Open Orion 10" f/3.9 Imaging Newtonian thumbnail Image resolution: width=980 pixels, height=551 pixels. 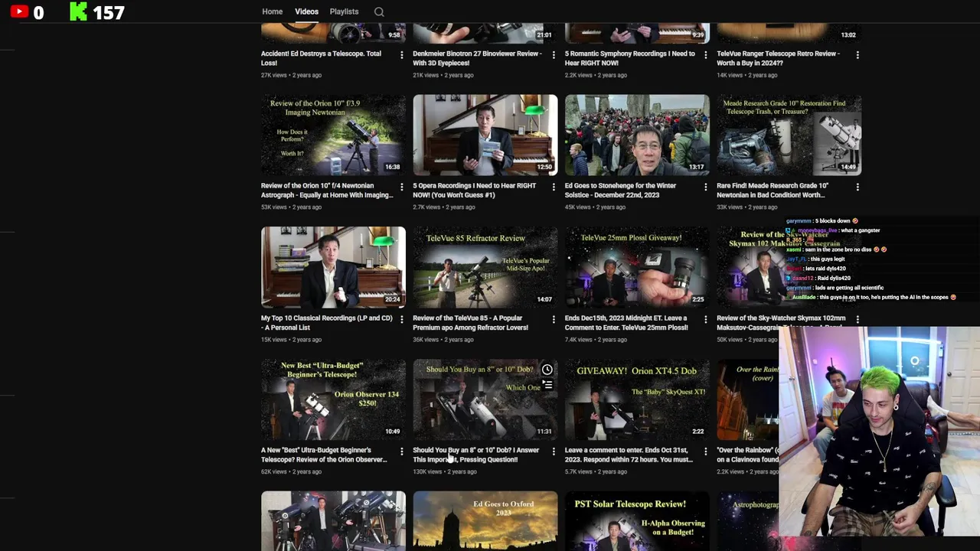(x=333, y=135)
